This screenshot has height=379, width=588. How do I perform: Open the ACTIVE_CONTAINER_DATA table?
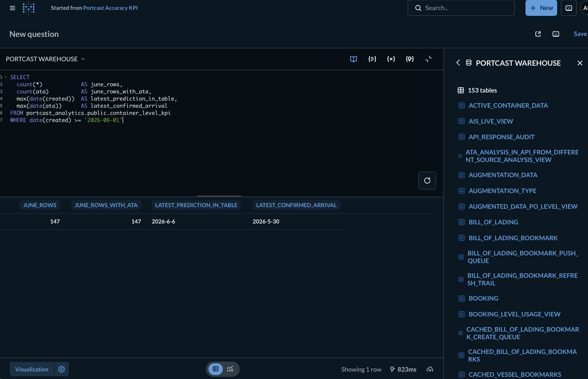tap(508, 105)
